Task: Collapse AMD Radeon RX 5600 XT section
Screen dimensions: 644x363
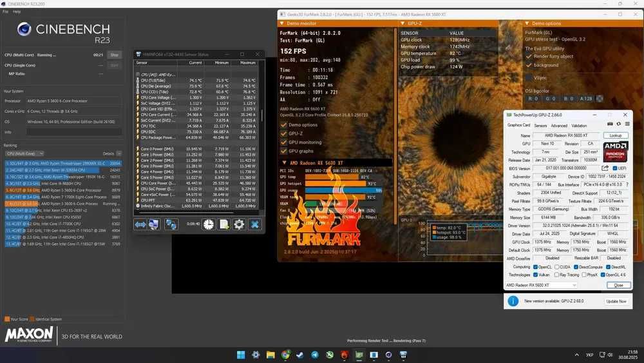Action: click(x=284, y=162)
